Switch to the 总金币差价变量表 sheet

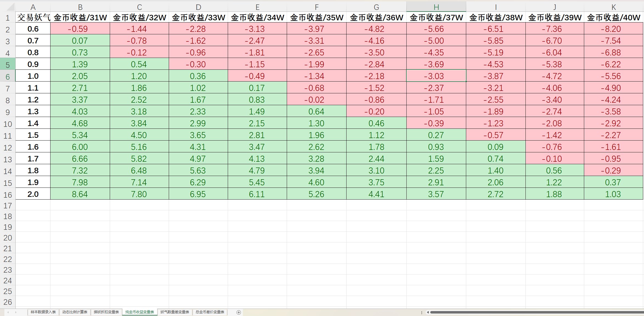tap(210, 312)
